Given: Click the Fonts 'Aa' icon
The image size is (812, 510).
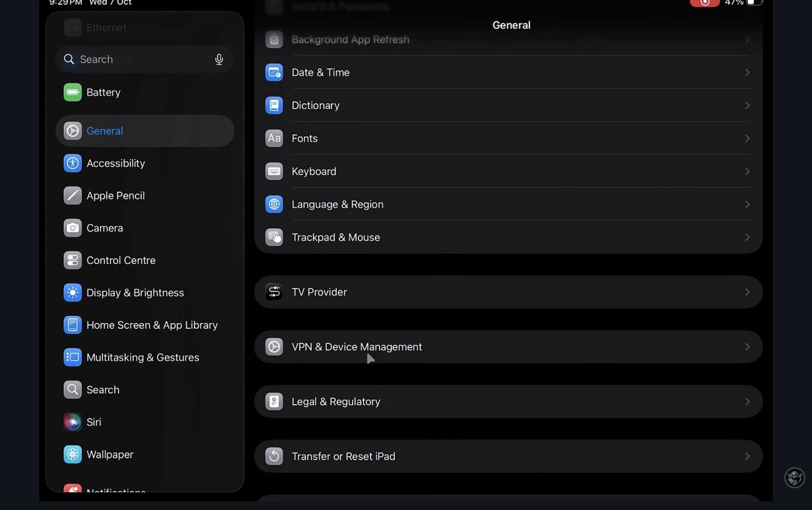Looking at the screenshot, I should pos(274,138).
